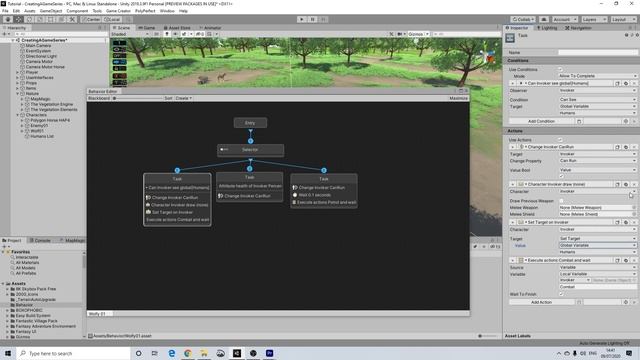Toggle scene audio icon

click(175, 34)
